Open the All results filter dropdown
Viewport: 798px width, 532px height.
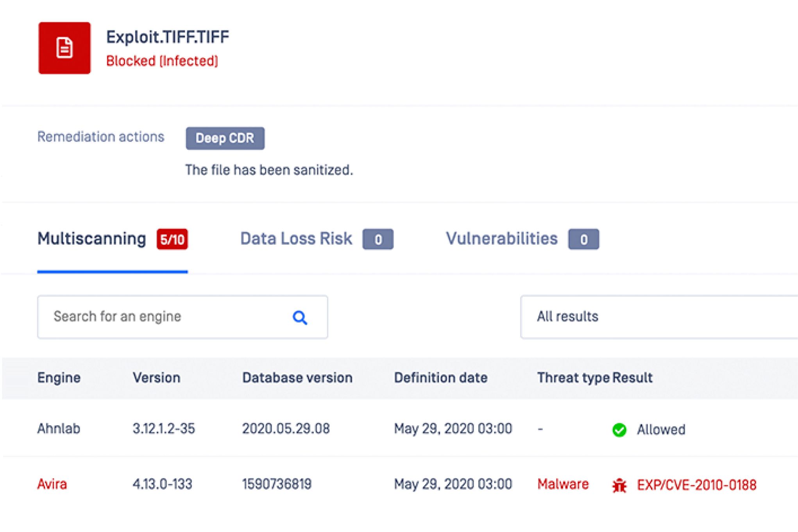(659, 317)
